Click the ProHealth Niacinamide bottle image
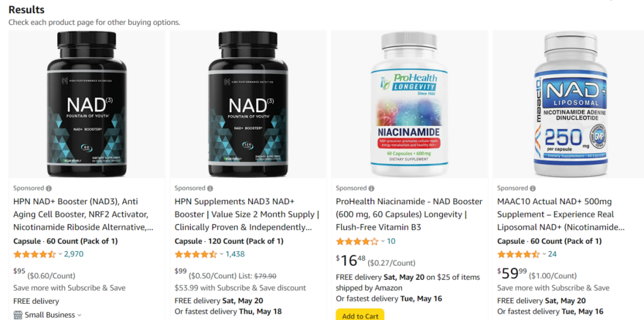 click(x=410, y=104)
